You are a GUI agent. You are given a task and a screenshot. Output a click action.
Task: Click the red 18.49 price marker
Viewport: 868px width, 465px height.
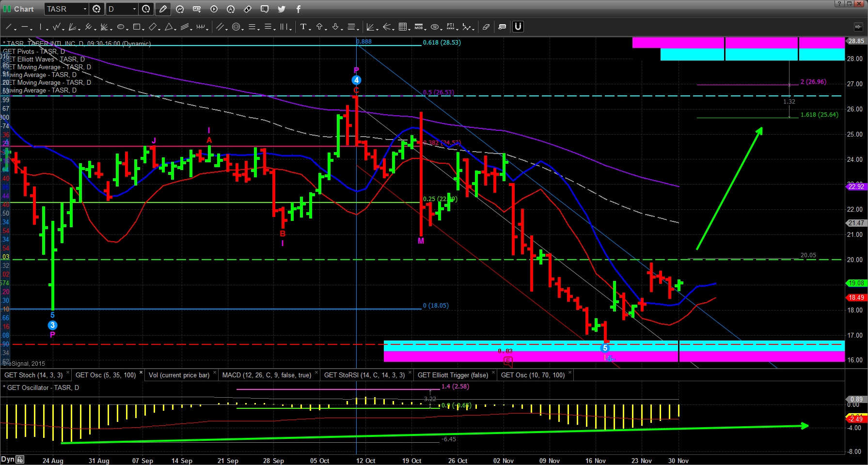(856, 297)
